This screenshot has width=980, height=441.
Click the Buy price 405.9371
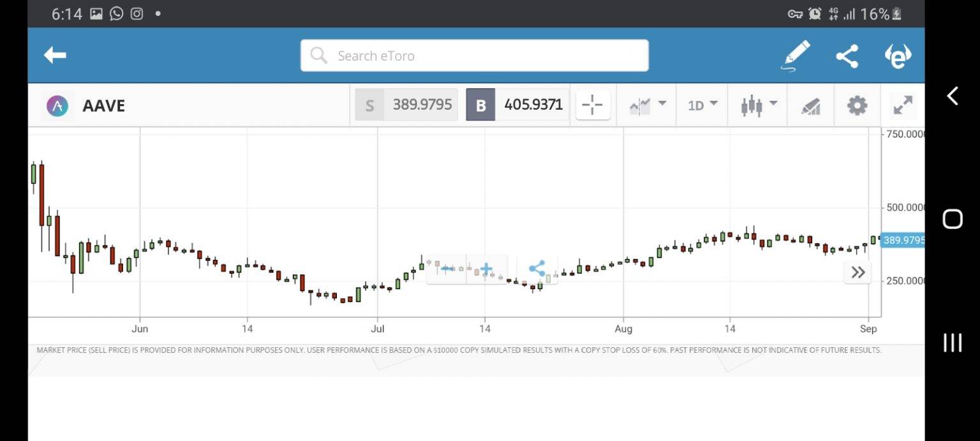534,104
